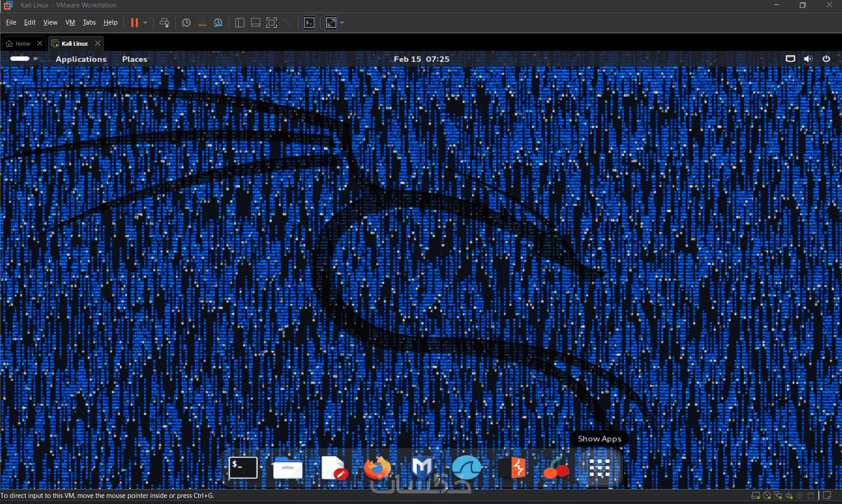Launch the text editor from the dock

point(334,468)
